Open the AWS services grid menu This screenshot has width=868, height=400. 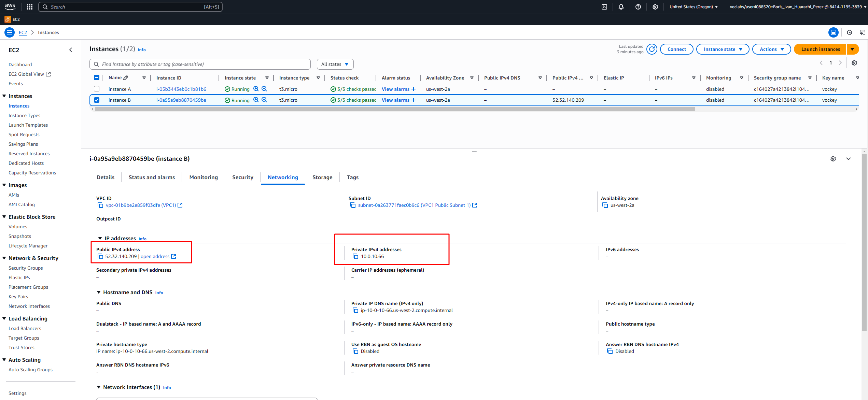click(29, 7)
